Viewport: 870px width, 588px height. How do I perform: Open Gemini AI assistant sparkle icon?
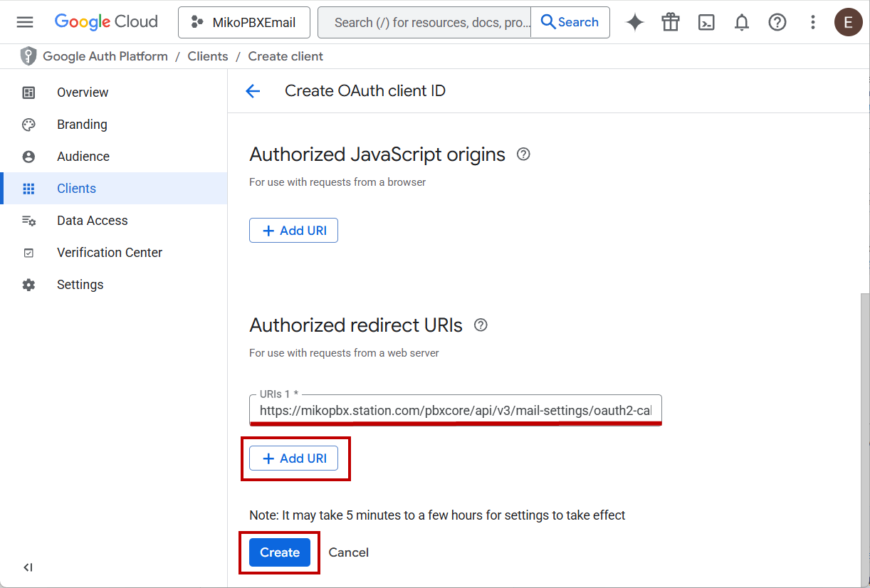click(635, 22)
